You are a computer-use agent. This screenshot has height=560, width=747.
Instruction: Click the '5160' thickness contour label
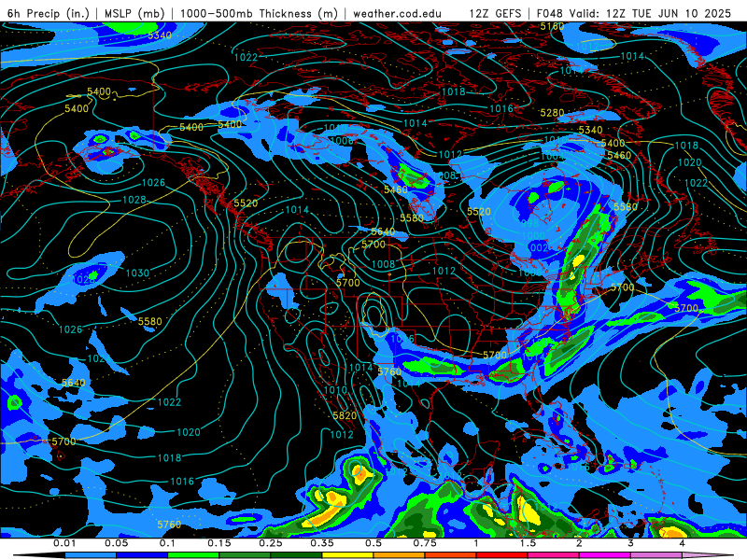(x=552, y=27)
